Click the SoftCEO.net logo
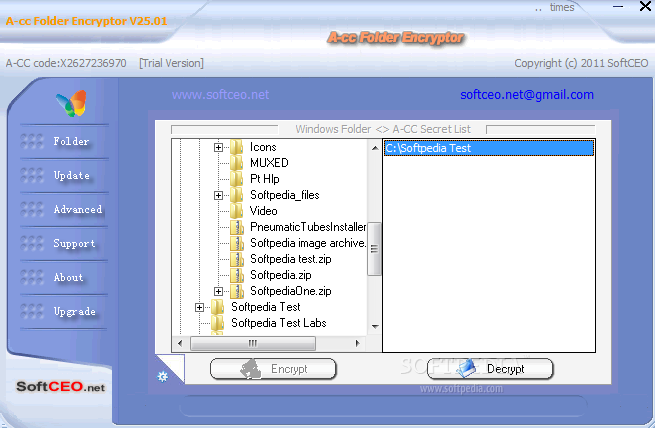Viewport: 655px width, 428px height. pos(60,387)
